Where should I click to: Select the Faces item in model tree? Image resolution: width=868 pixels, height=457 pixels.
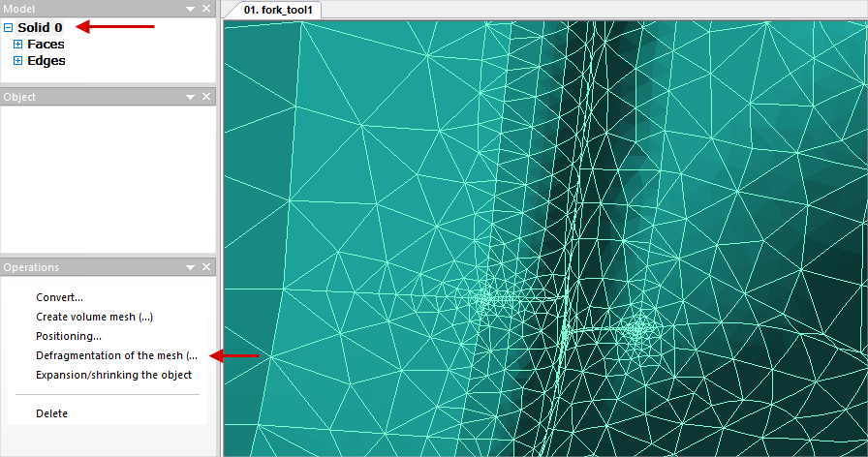click(46, 45)
